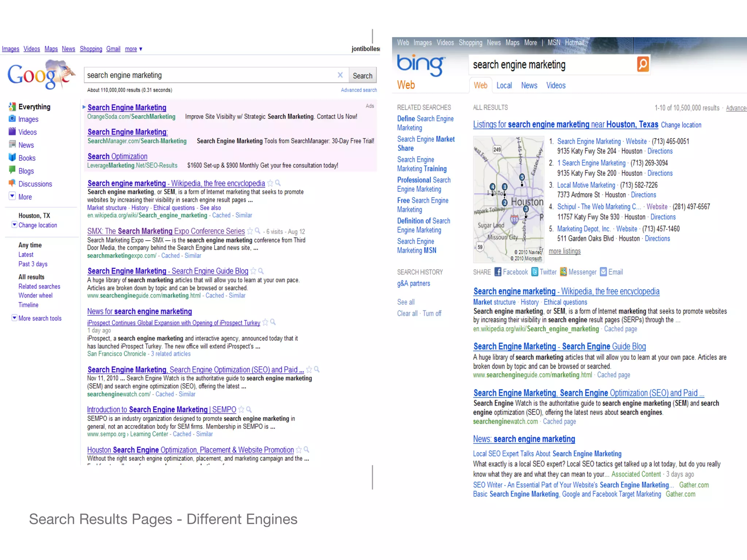
Task: Open Maps in Google top navigation
Action: tap(51, 49)
